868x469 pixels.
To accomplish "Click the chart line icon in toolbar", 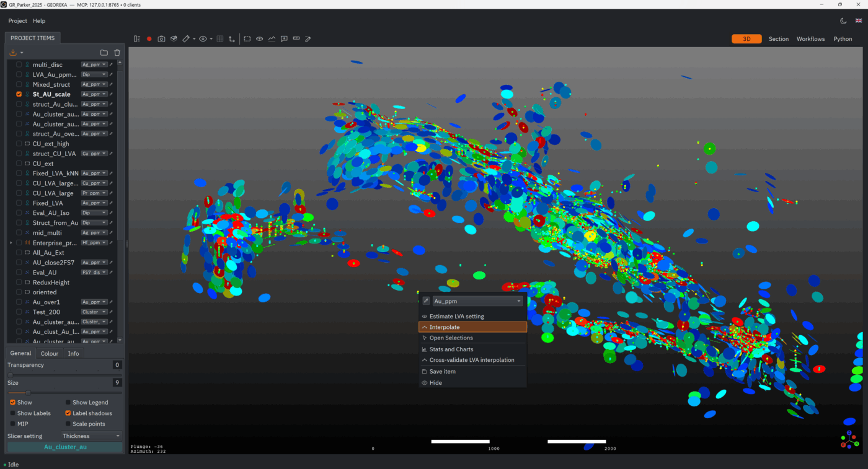I will (x=272, y=39).
